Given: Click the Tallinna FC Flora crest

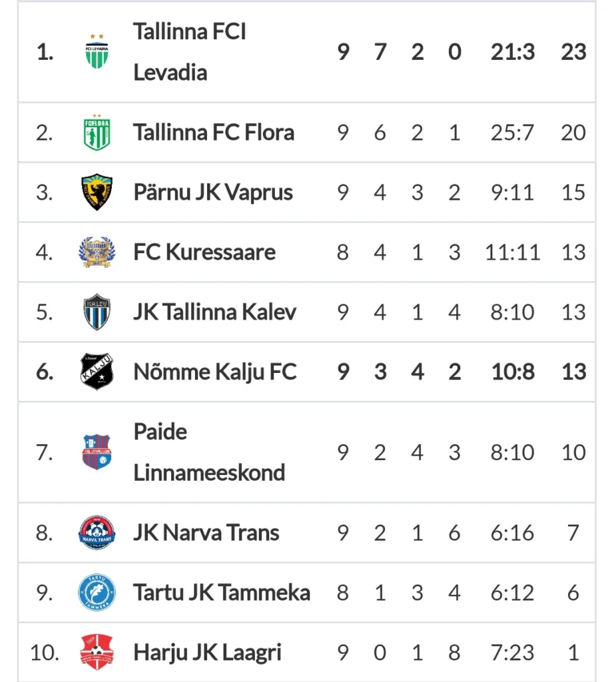Looking at the screenshot, I should pyautogui.click(x=97, y=133).
